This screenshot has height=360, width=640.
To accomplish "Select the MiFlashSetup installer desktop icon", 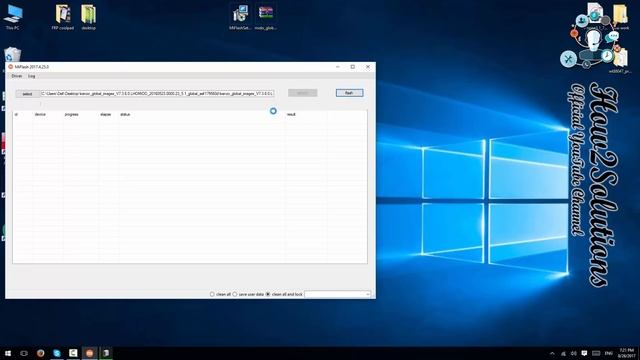I will pyautogui.click(x=240, y=16).
